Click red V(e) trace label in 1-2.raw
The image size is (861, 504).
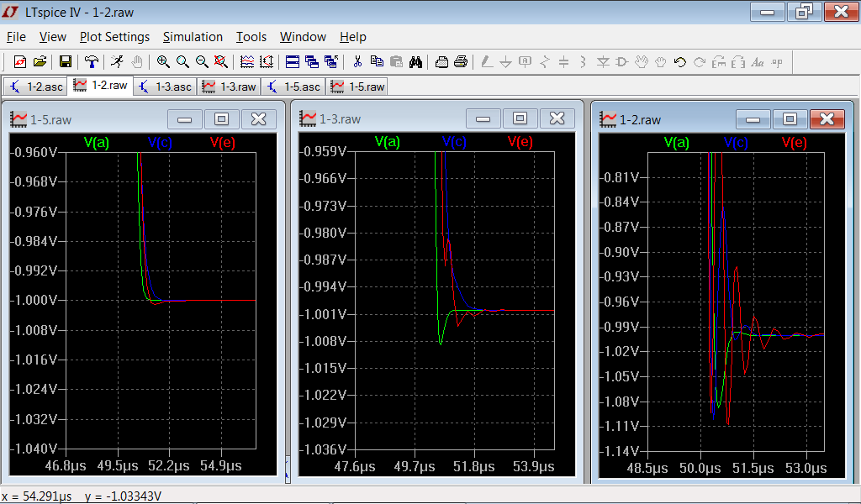click(x=795, y=142)
